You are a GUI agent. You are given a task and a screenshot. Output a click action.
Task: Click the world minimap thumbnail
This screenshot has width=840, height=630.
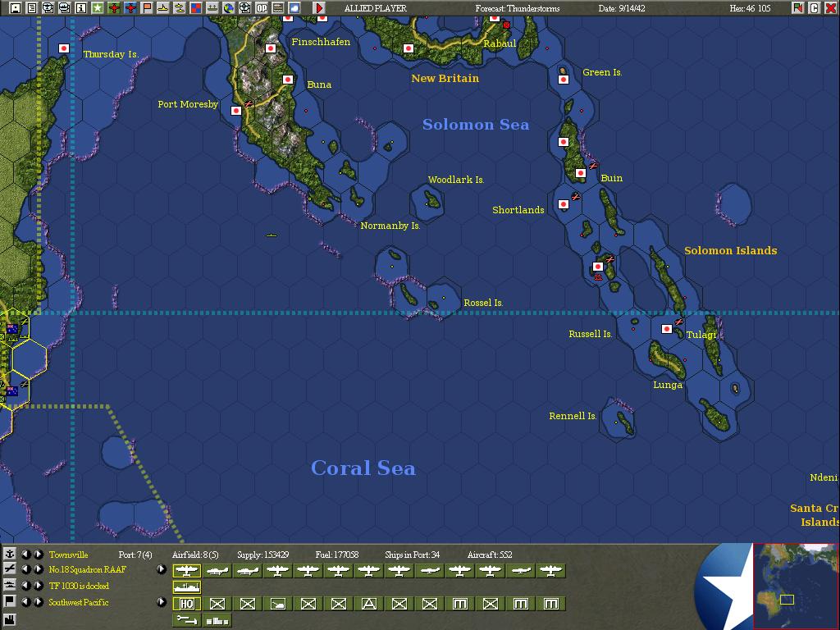(796, 586)
